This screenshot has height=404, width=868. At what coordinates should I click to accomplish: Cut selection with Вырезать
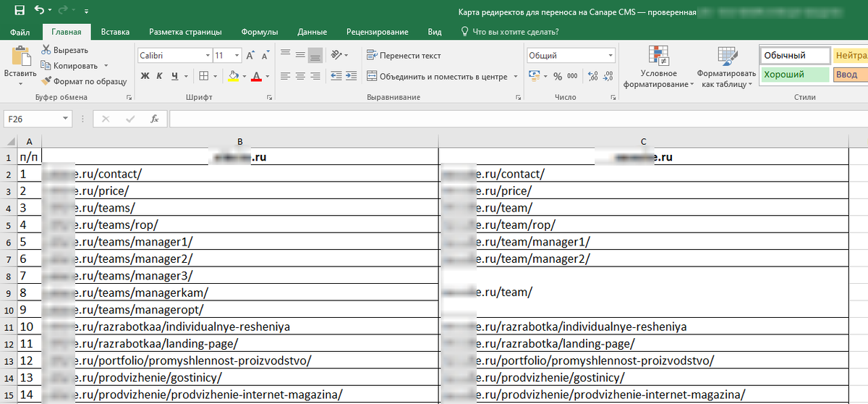click(65, 50)
